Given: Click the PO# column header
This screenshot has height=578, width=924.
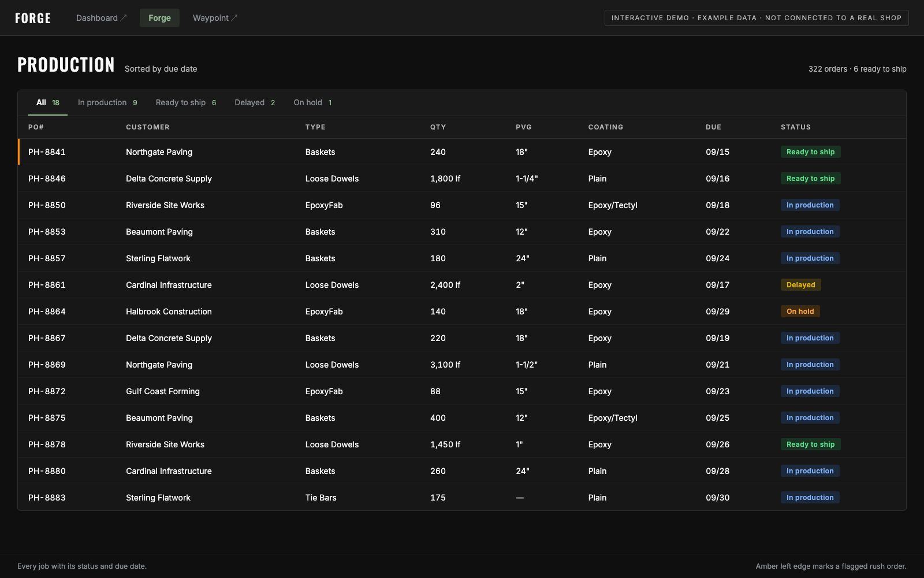Looking at the screenshot, I should (36, 127).
